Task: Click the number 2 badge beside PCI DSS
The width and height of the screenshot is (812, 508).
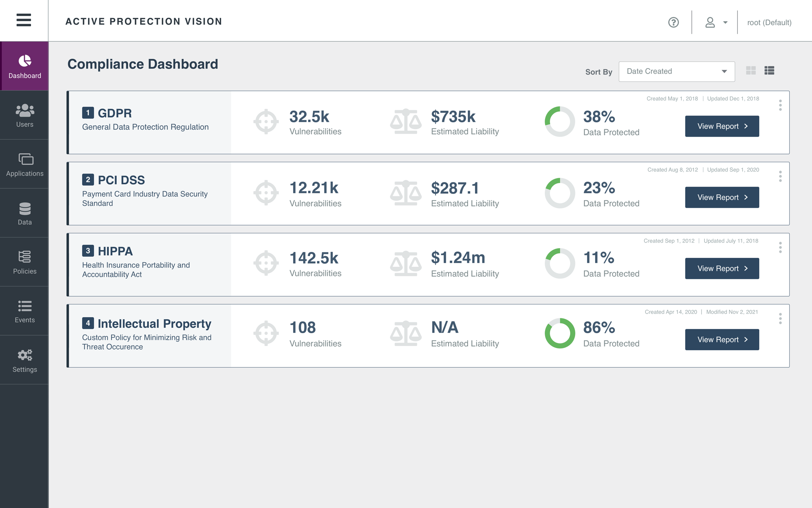Action: tap(88, 179)
